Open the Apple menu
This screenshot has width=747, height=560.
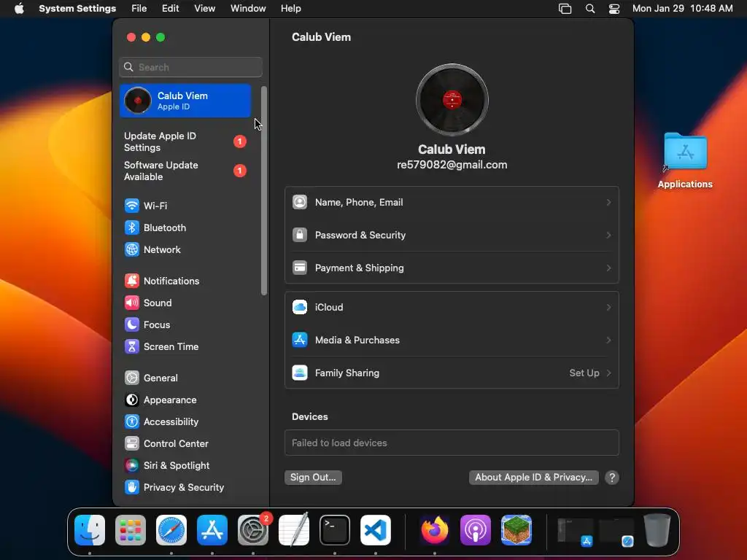click(19, 9)
